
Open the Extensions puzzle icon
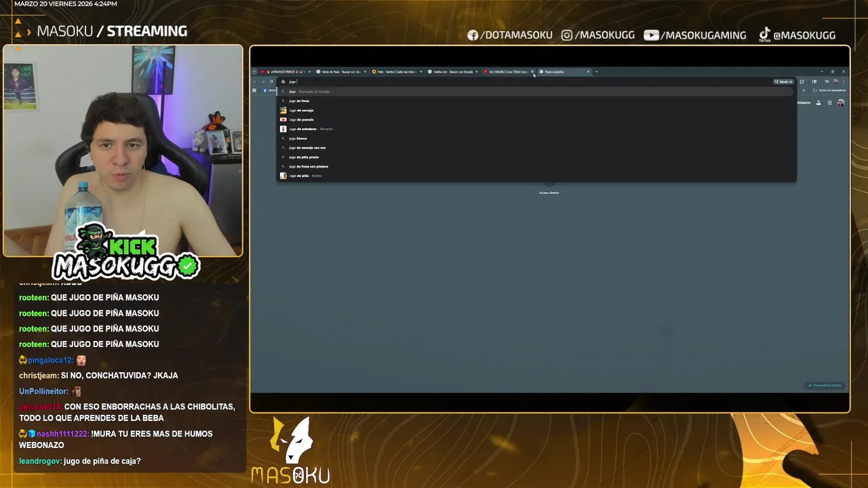coord(802,81)
